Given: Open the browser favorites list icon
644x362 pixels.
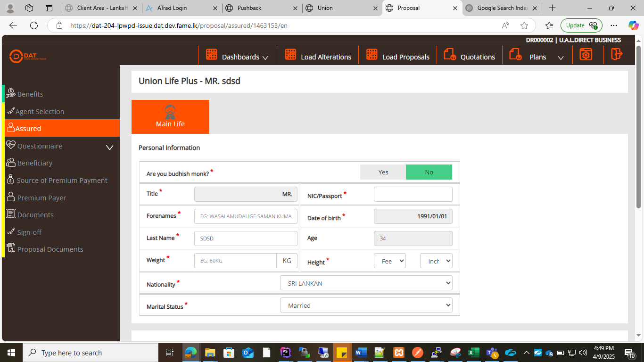Looking at the screenshot, I should [549, 25].
